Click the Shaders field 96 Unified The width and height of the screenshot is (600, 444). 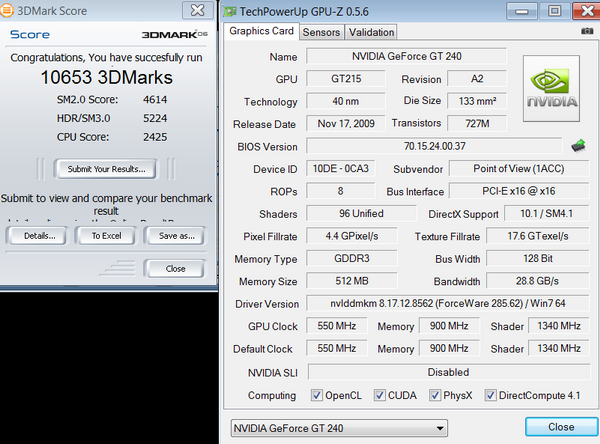point(361,214)
